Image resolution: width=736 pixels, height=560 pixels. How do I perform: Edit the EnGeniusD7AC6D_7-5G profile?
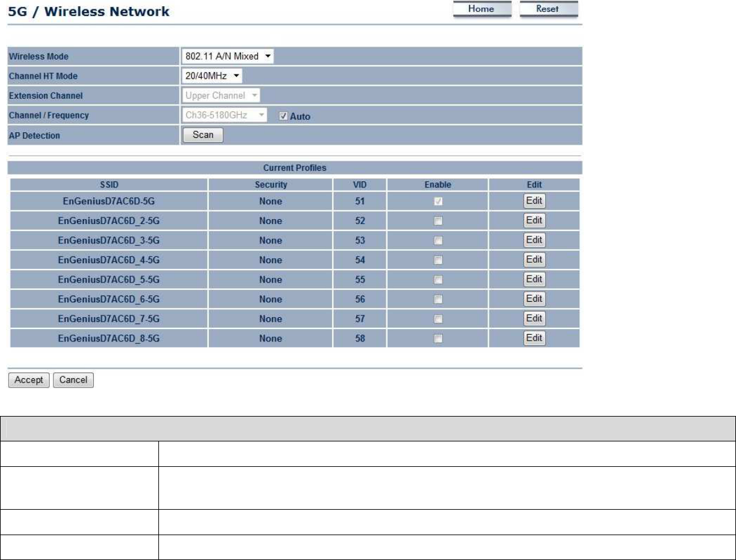click(x=534, y=318)
